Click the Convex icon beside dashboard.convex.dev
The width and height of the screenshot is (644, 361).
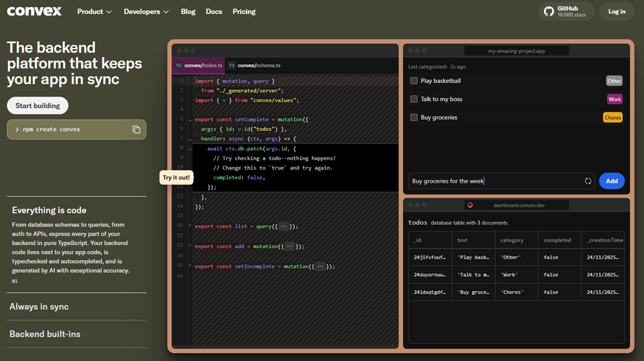point(470,205)
